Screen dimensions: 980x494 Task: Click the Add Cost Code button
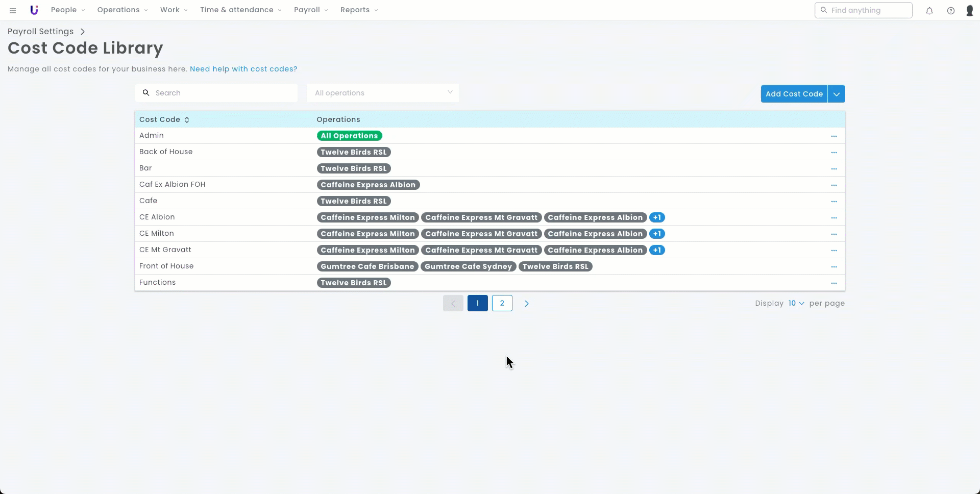click(794, 94)
